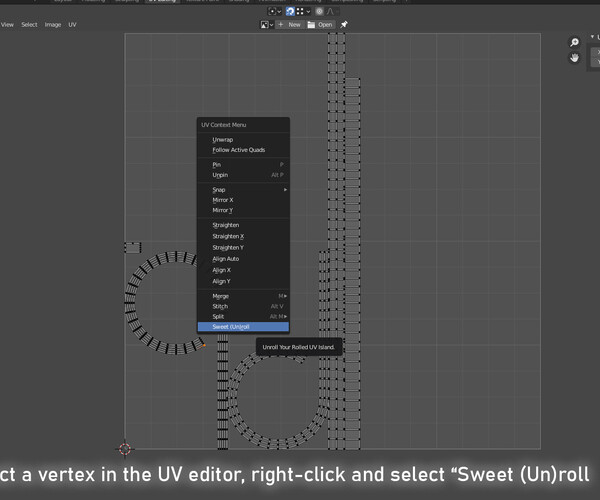This screenshot has width=600, height=500.
Task: Expand the Merge submenu
Action: tap(243, 296)
